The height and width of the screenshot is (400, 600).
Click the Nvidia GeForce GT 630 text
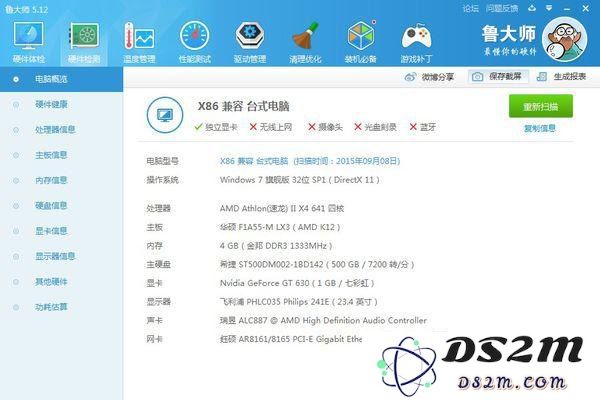[x=297, y=283]
